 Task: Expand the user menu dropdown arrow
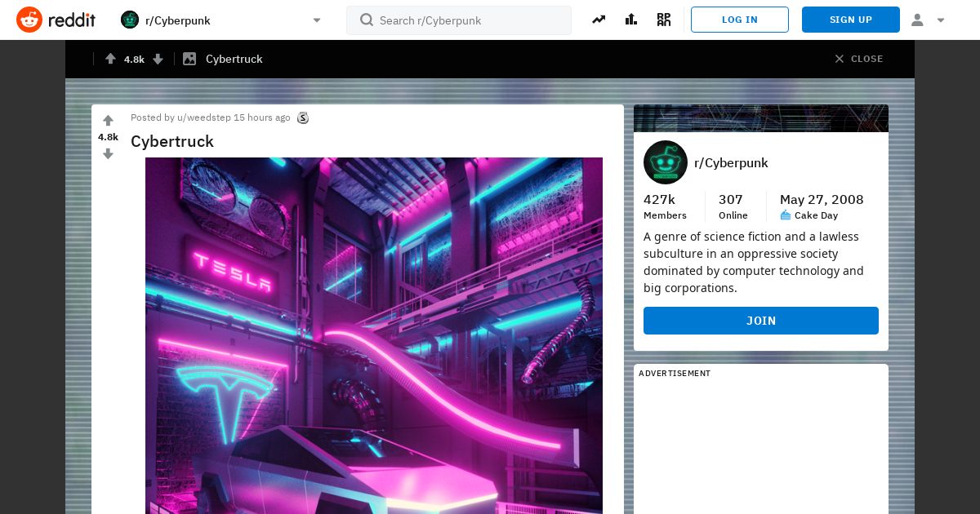pyautogui.click(x=941, y=20)
